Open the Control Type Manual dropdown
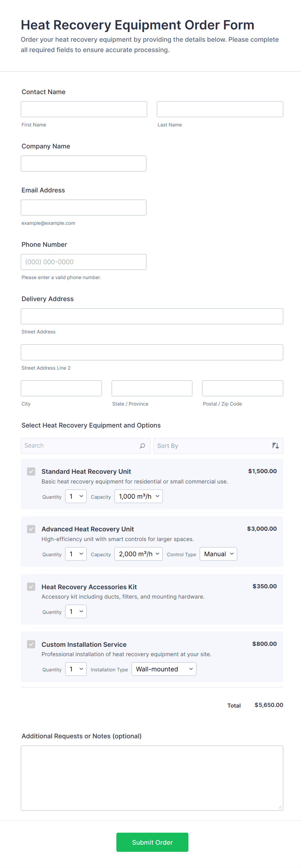This screenshot has height=868, width=301. click(218, 554)
